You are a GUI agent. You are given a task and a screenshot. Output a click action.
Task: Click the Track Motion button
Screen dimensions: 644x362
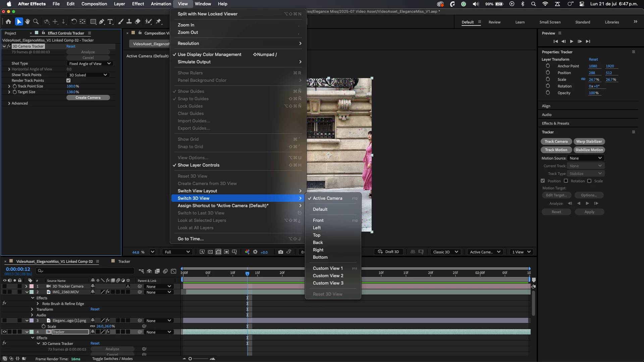click(x=556, y=150)
